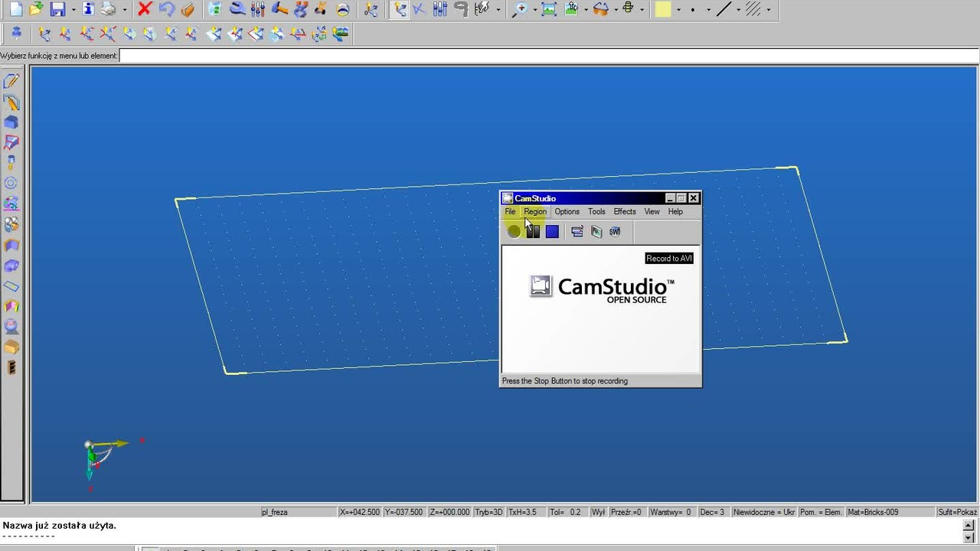Expand the line style dropdown arrow
Image resolution: width=980 pixels, height=551 pixels.
pos(738,10)
